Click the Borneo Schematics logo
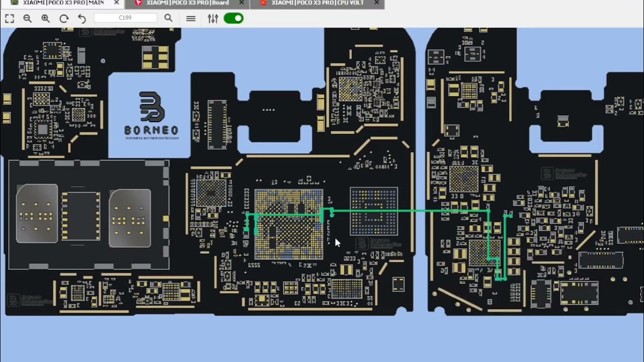The width and height of the screenshot is (644, 362). click(151, 116)
